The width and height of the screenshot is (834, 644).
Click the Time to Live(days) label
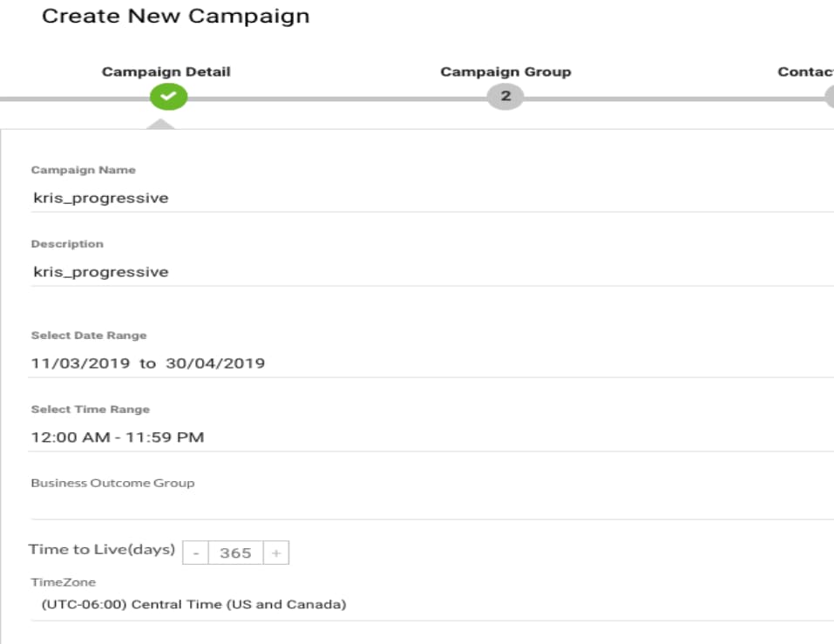pyautogui.click(x=102, y=549)
